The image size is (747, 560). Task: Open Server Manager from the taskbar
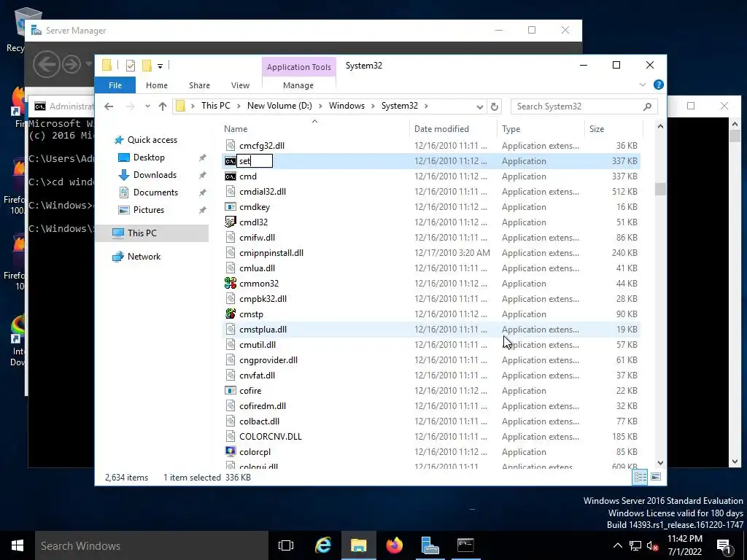point(430,545)
